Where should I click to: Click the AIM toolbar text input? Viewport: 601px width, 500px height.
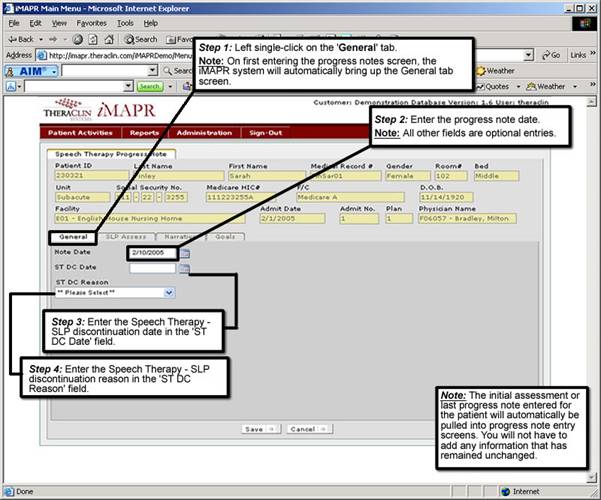click(x=105, y=71)
